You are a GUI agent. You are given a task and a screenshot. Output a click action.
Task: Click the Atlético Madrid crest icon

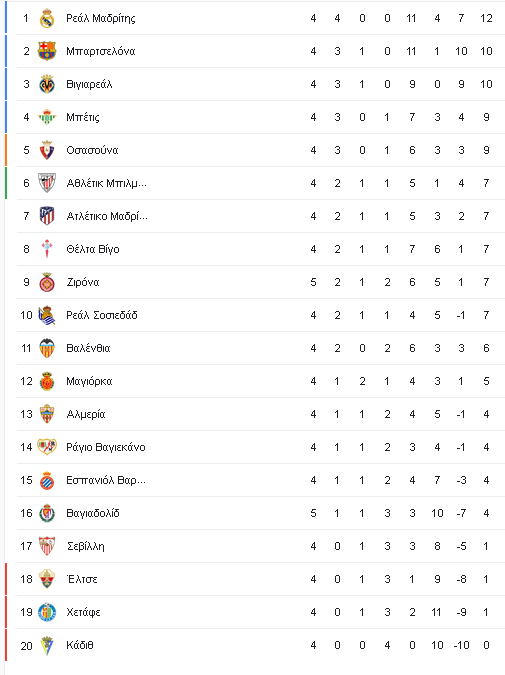point(46,216)
